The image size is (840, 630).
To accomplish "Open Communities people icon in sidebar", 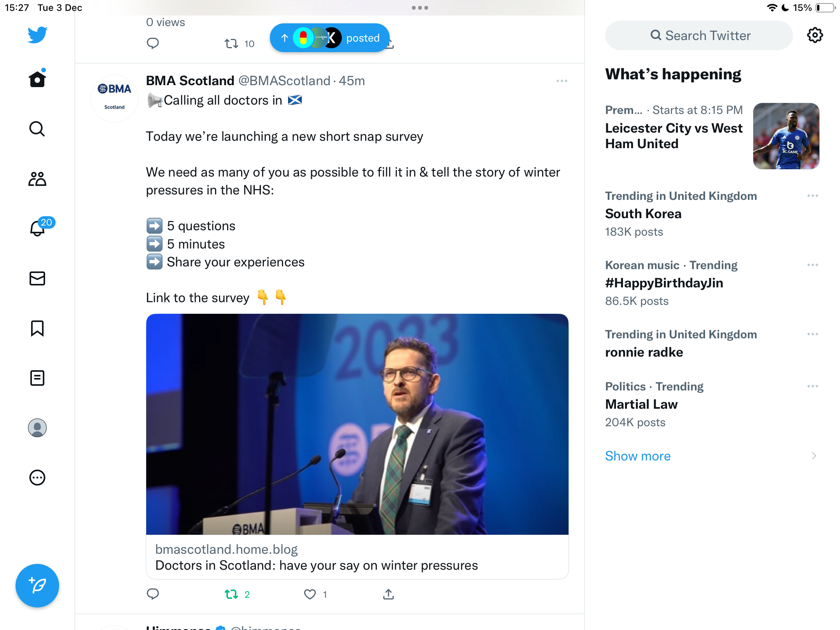I will [37, 179].
